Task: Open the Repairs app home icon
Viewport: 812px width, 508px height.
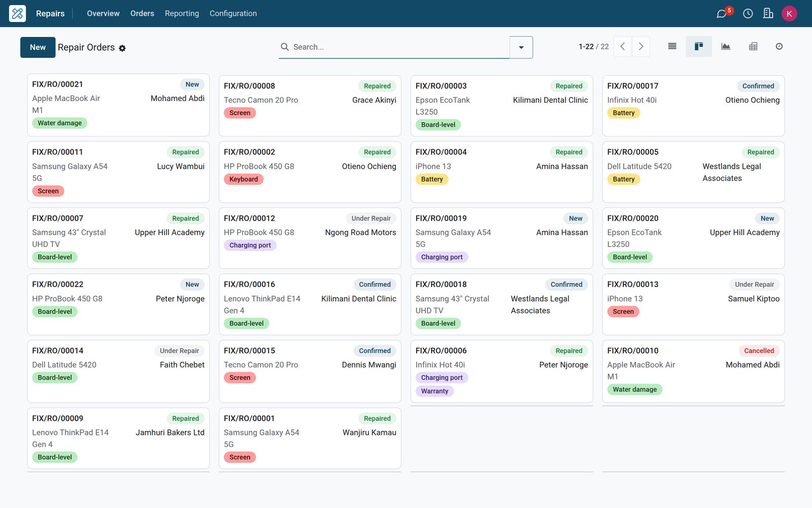Action: click(17, 13)
